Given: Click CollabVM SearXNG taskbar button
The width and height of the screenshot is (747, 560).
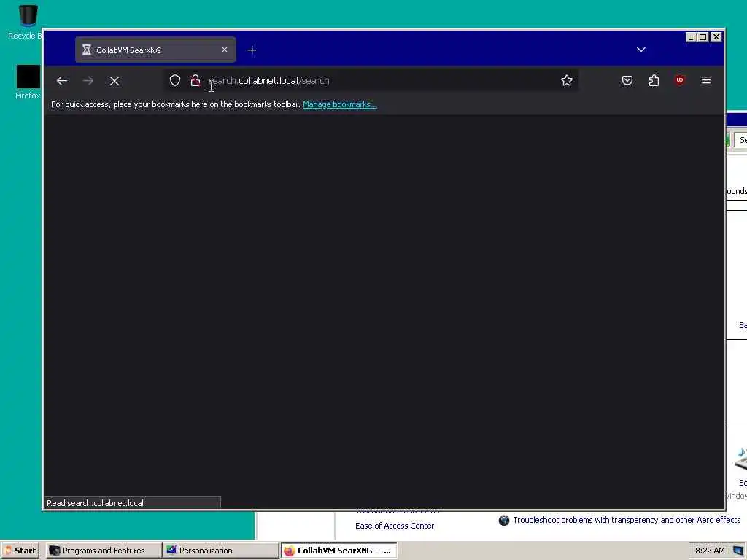Looking at the screenshot, I should tap(338, 551).
